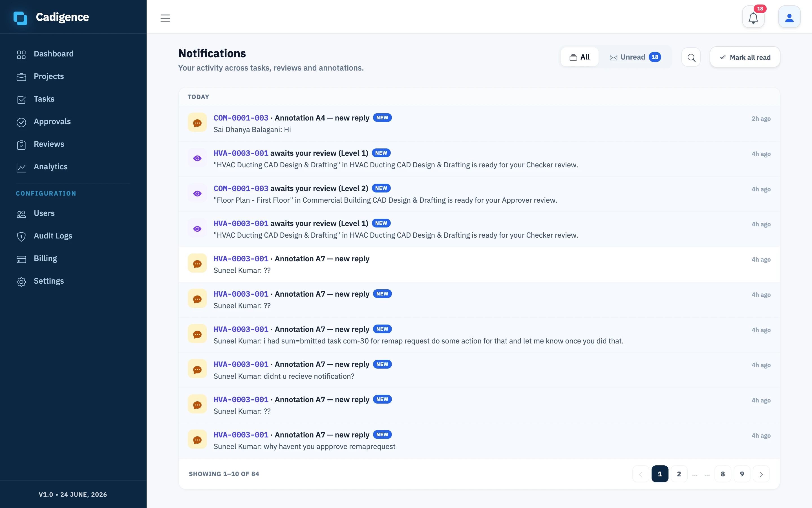Jump to page 9 of notifications

coord(742,474)
